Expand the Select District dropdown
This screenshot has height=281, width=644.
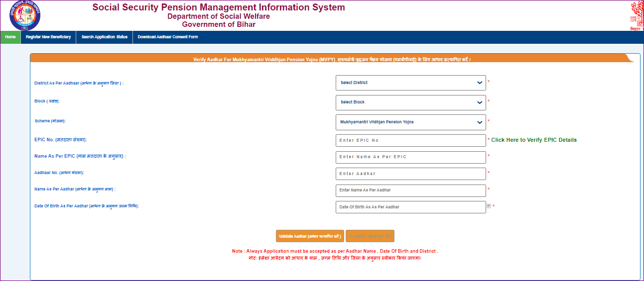pos(410,83)
